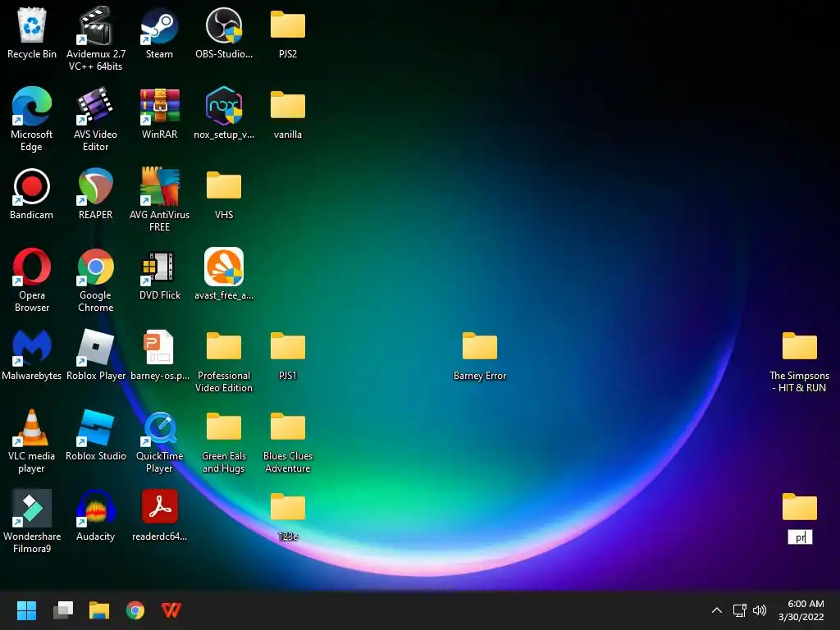Screen dimensions: 840x630
Task: Open File Explorer from the taskbar
Action: (x=99, y=610)
